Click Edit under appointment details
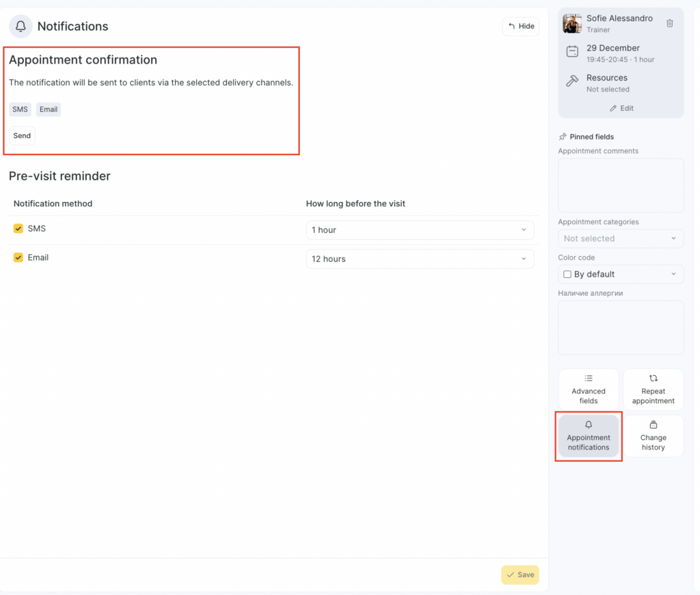Viewport: 700px width, 595px height. point(621,108)
